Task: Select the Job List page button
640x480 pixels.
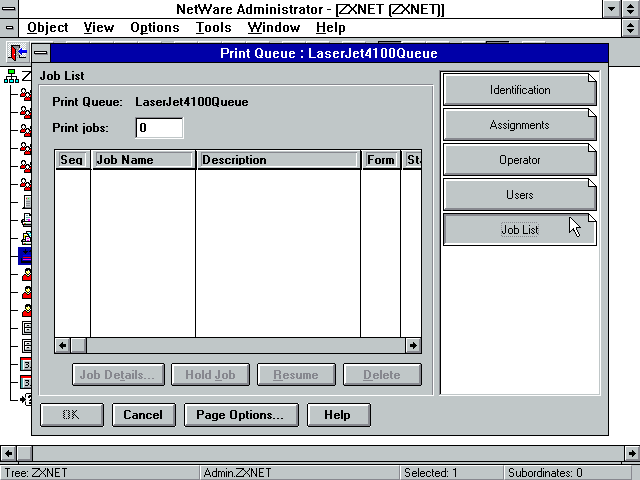Action: (x=520, y=230)
